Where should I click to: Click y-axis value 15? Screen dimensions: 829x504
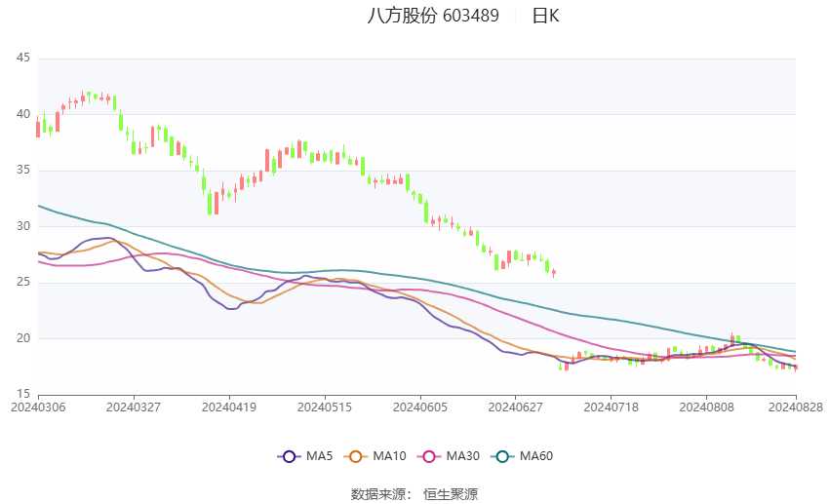(23, 394)
